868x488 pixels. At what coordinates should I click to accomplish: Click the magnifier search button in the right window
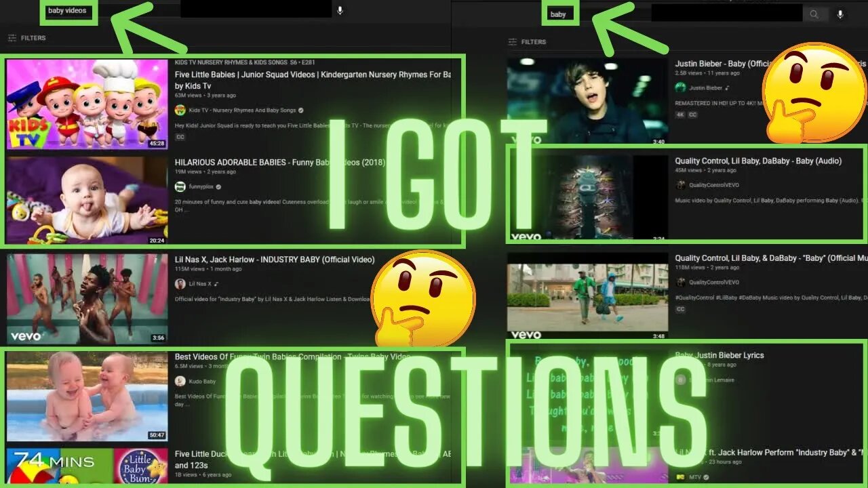814,14
